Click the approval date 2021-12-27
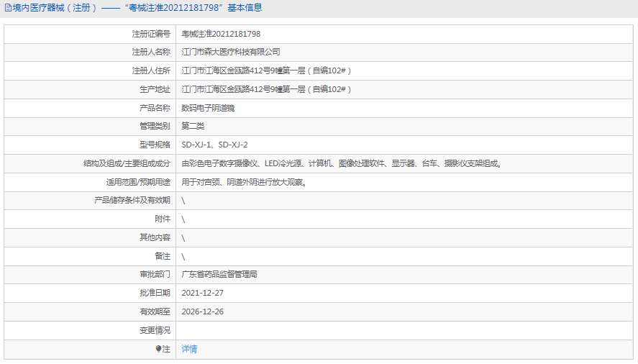This screenshot has width=638, height=364. 202,293
